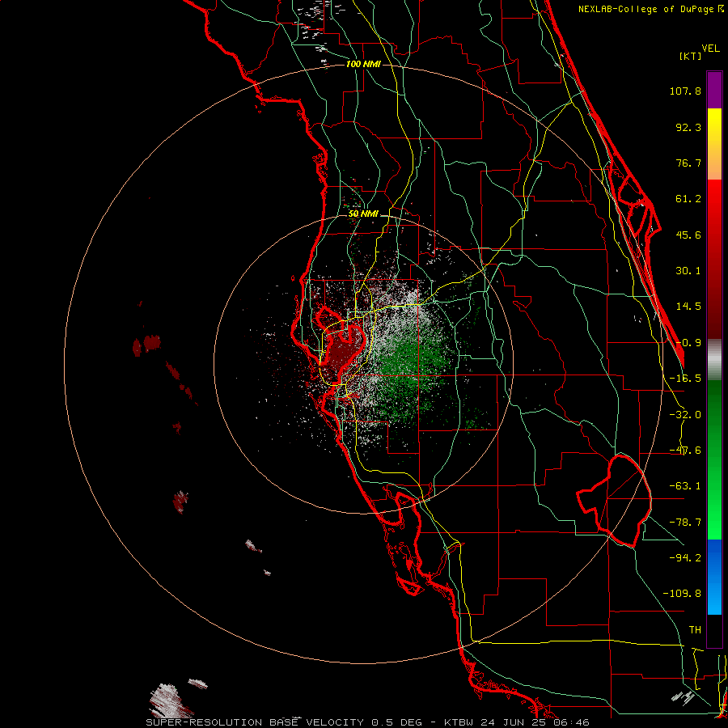
Task: Click the -63.1 velocity scale value
Action: tap(685, 486)
